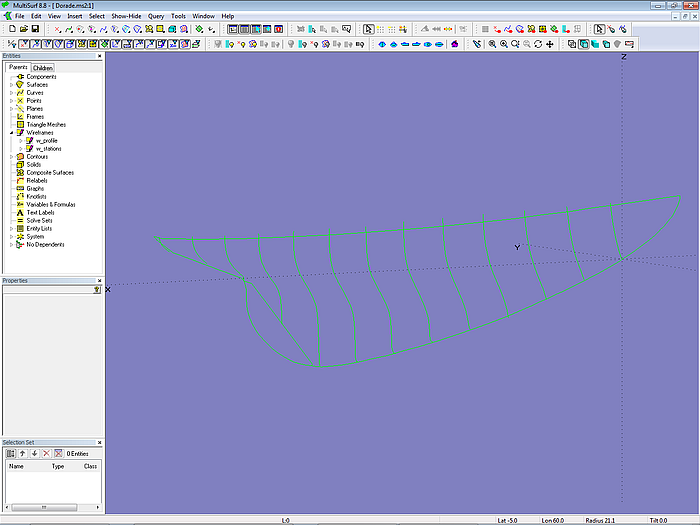The height and width of the screenshot is (525, 700).
Task: Expand the w_stations wireframe entry
Action: pyautogui.click(x=20, y=149)
